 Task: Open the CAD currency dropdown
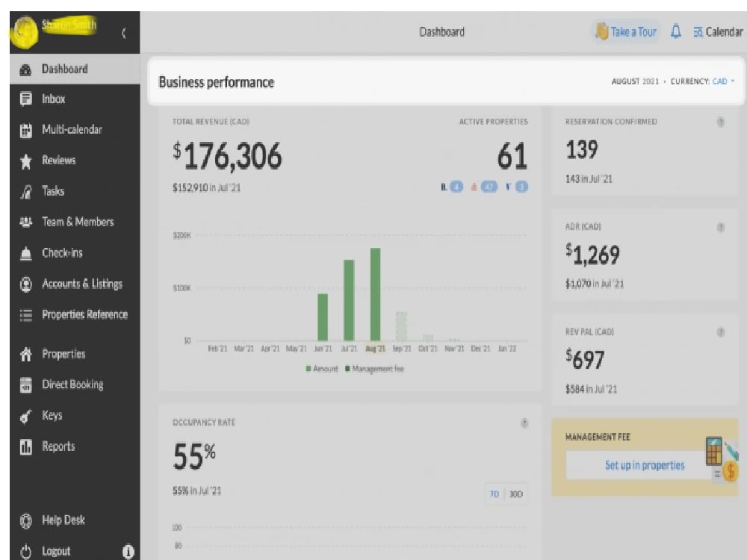pos(723,81)
